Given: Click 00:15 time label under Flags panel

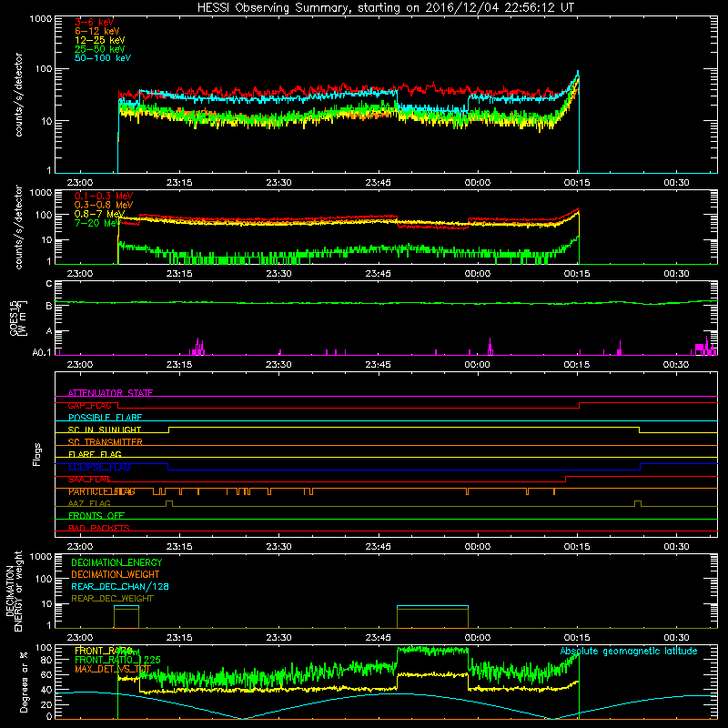Looking at the screenshot, I should point(577,547).
